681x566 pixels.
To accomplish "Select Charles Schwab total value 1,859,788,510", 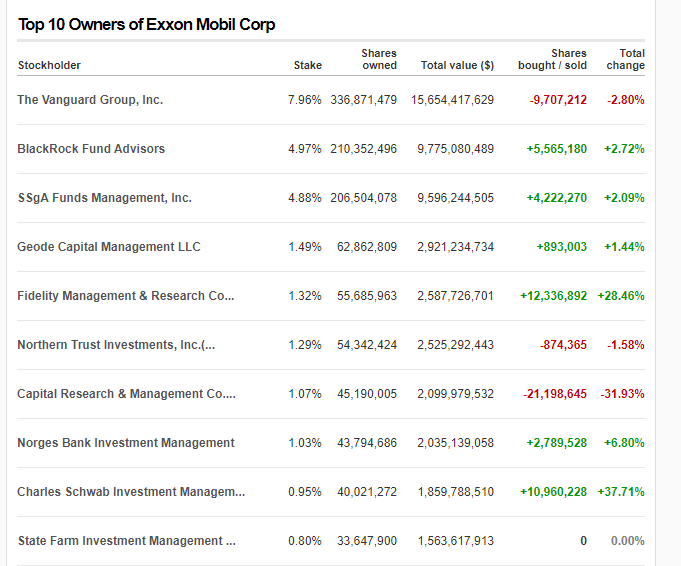I will [456, 492].
